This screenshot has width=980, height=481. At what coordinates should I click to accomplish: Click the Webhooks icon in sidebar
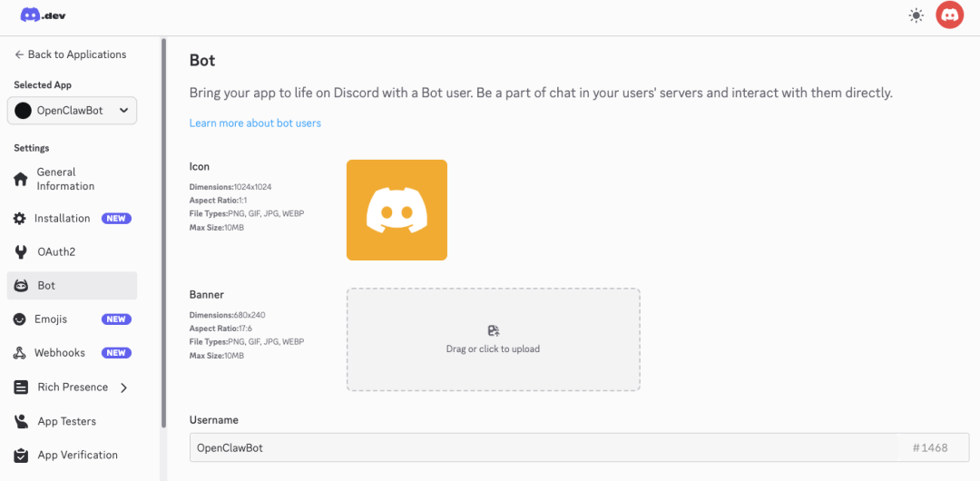(x=20, y=353)
